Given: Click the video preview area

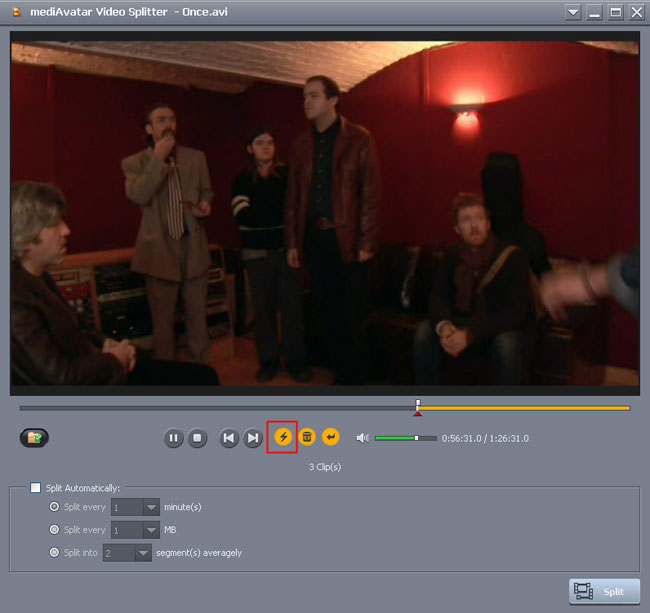Looking at the screenshot, I should [325, 213].
